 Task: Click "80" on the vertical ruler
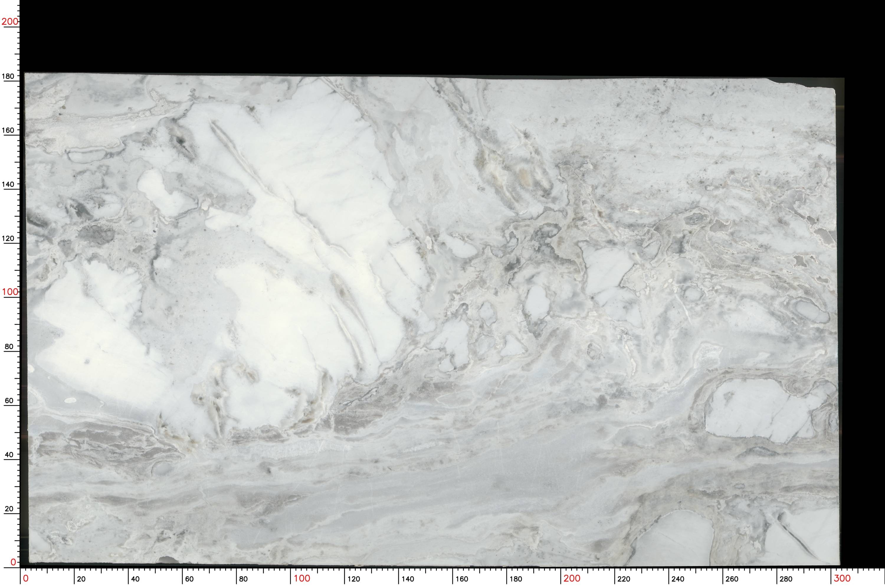pyautogui.click(x=9, y=346)
